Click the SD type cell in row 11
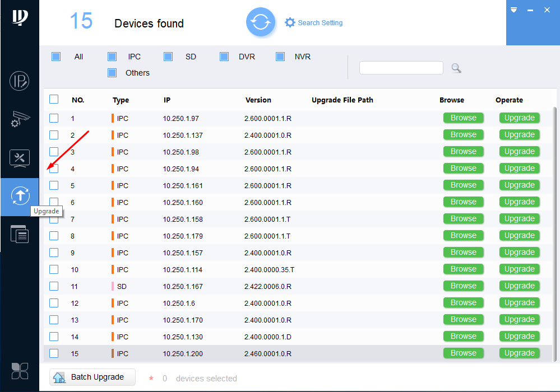The width and height of the screenshot is (560, 392). coord(122,286)
